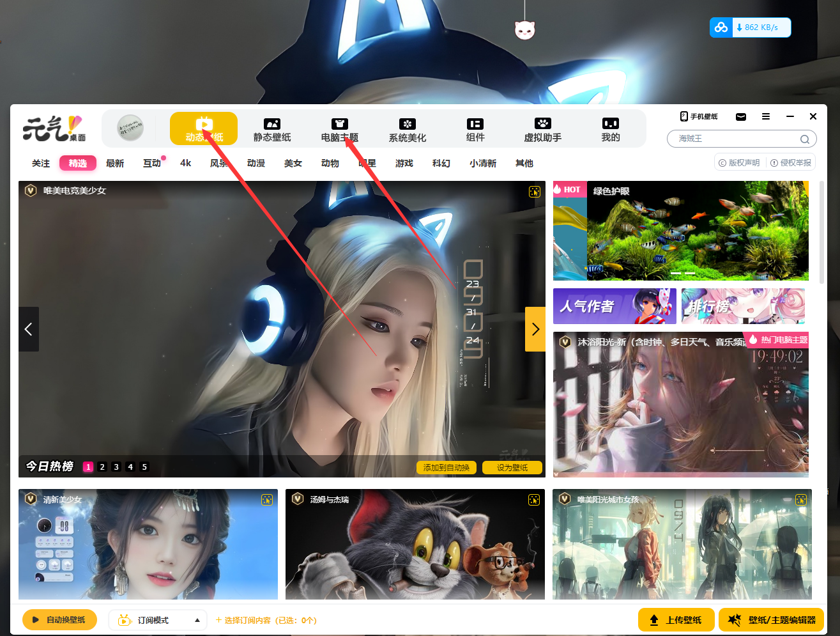This screenshot has height=636, width=840.
Task: Open the 我的 profile section
Action: 610,129
